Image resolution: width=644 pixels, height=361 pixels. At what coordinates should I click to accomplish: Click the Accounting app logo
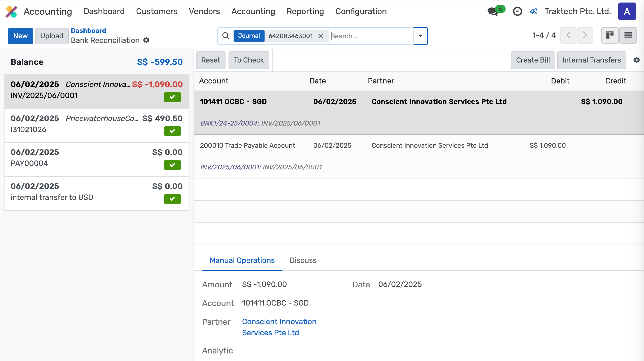[x=11, y=11]
